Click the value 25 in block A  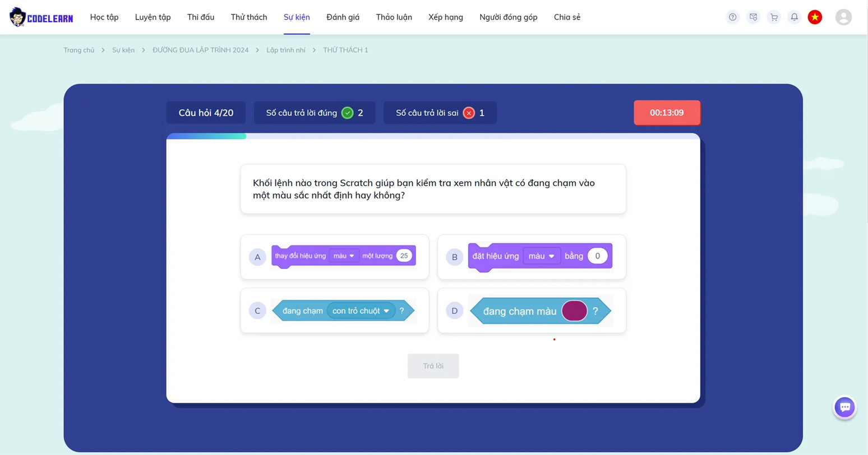(404, 256)
